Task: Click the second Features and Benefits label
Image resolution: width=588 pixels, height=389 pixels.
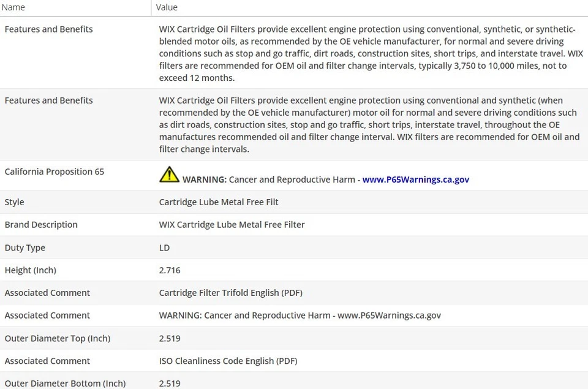Action: tap(49, 100)
